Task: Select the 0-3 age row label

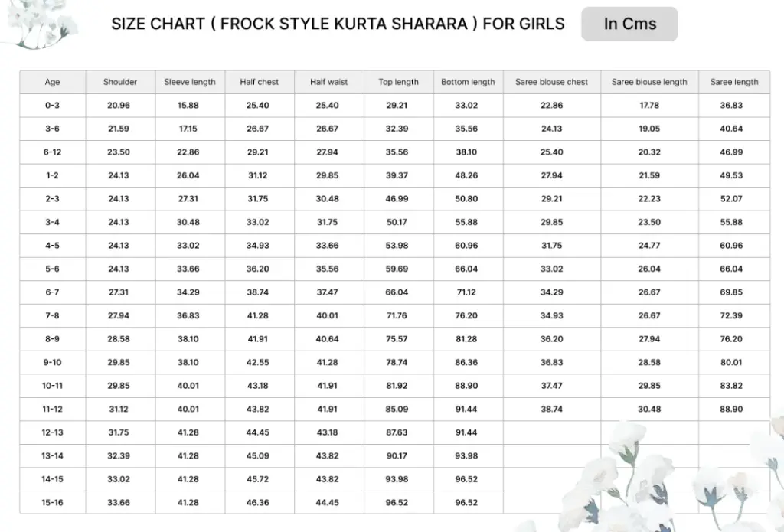Action: tap(53, 106)
